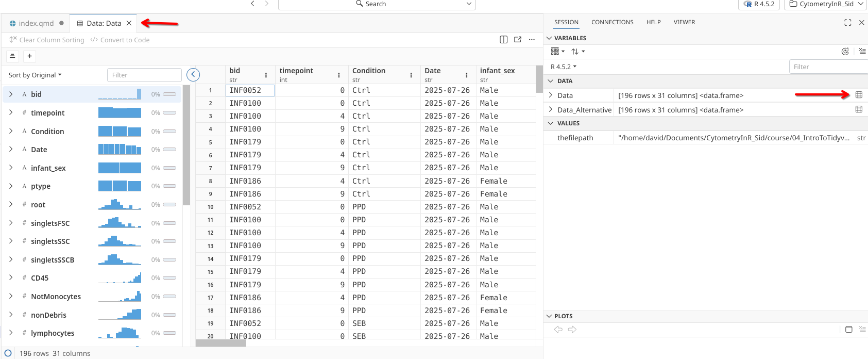868x359 pixels.
Task: Maximize the Session panel
Action: [847, 23]
